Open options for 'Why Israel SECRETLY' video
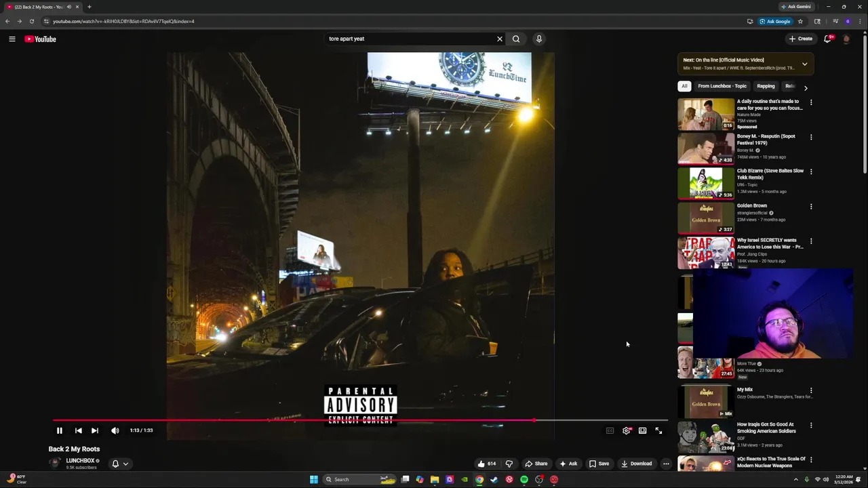Screen dimensions: 868x488 [811, 241]
